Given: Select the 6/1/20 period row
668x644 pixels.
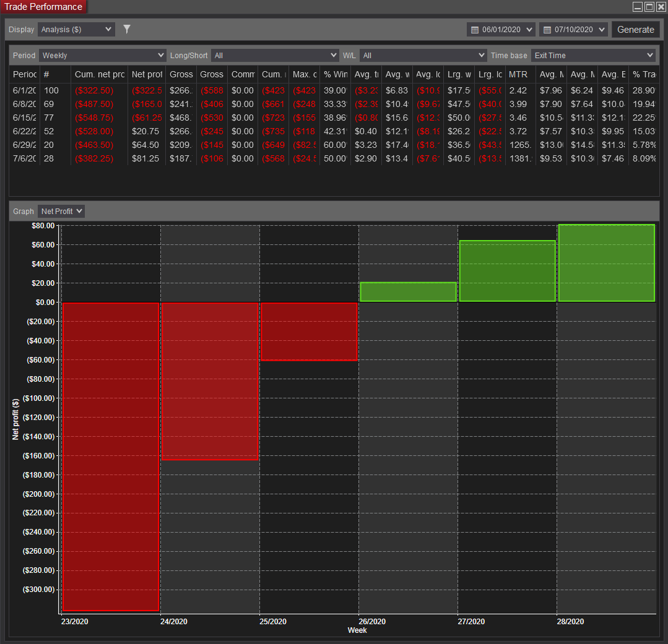Looking at the screenshot, I should pos(334,90).
